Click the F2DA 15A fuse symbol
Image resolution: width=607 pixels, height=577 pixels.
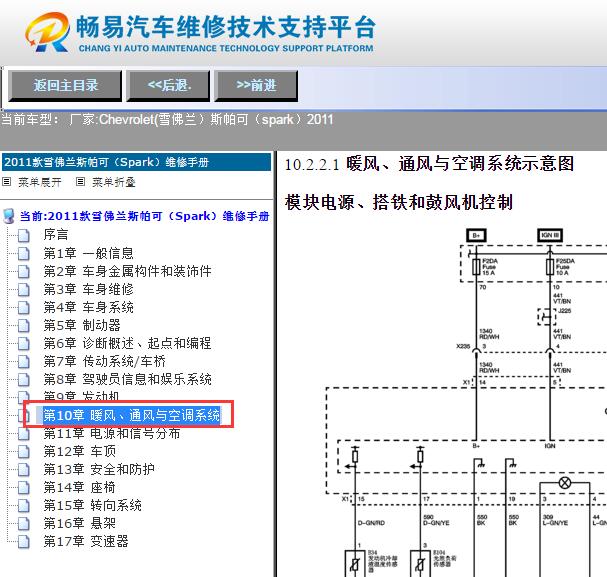477,267
